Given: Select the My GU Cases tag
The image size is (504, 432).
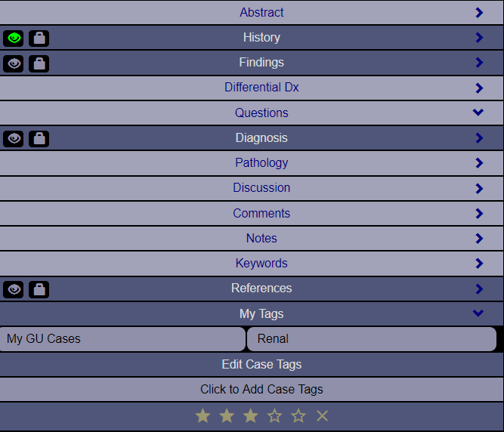Looking at the screenshot, I should point(122,339).
